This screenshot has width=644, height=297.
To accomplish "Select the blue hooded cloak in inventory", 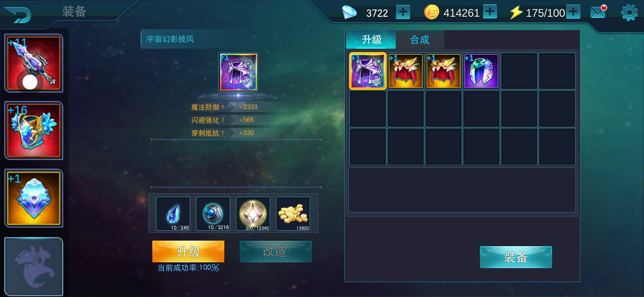I will [481, 71].
